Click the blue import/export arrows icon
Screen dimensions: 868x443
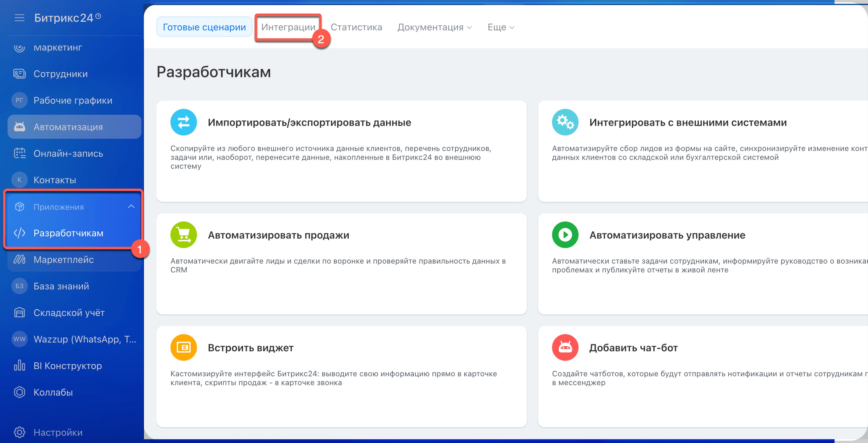point(184,122)
